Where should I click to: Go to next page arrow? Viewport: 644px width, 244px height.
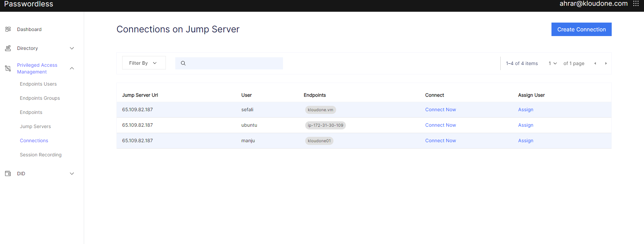pyautogui.click(x=606, y=63)
